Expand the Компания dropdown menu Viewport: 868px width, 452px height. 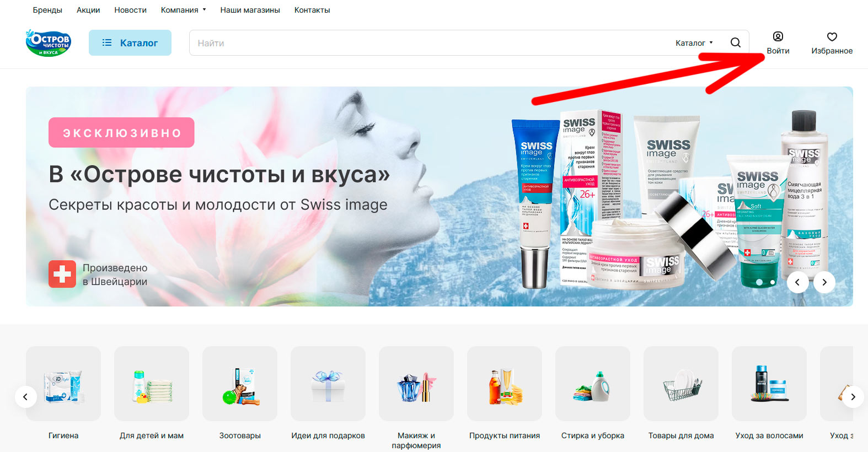(183, 10)
